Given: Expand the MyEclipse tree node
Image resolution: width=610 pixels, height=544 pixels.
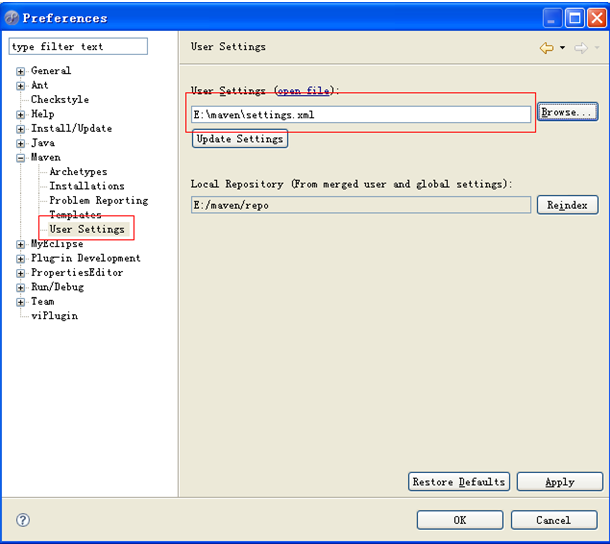Looking at the screenshot, I should (21, 244).
